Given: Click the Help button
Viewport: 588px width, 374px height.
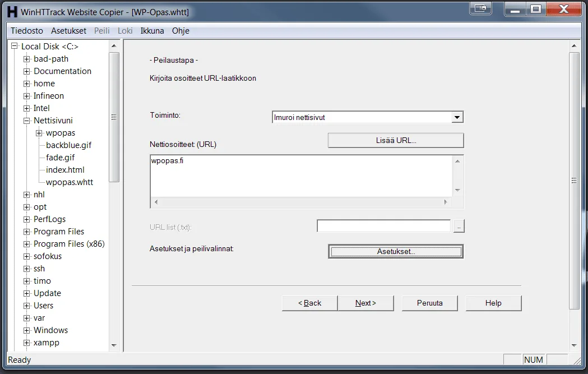Looking at the screenshot, I should [493, 303].
